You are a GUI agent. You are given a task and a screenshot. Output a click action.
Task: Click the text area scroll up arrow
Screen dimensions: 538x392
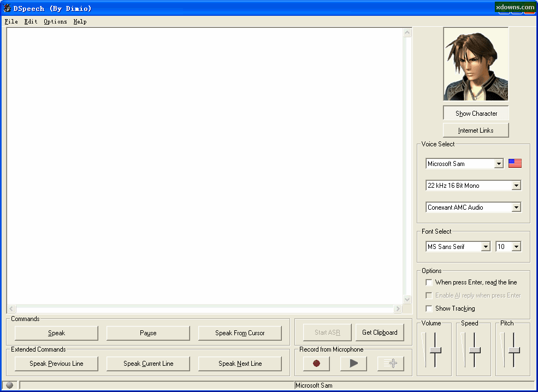pos(407,33)
